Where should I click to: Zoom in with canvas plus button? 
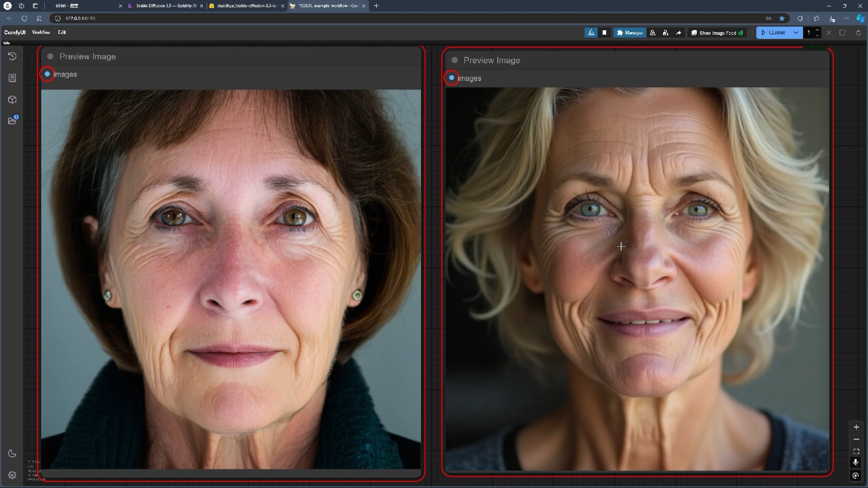(x=856, y=427)
